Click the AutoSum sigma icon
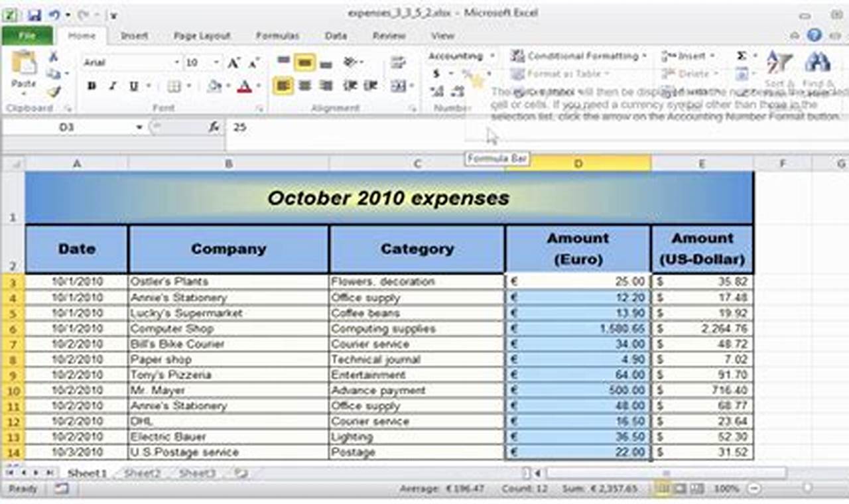The image size is (849, 504). [742, 56]
